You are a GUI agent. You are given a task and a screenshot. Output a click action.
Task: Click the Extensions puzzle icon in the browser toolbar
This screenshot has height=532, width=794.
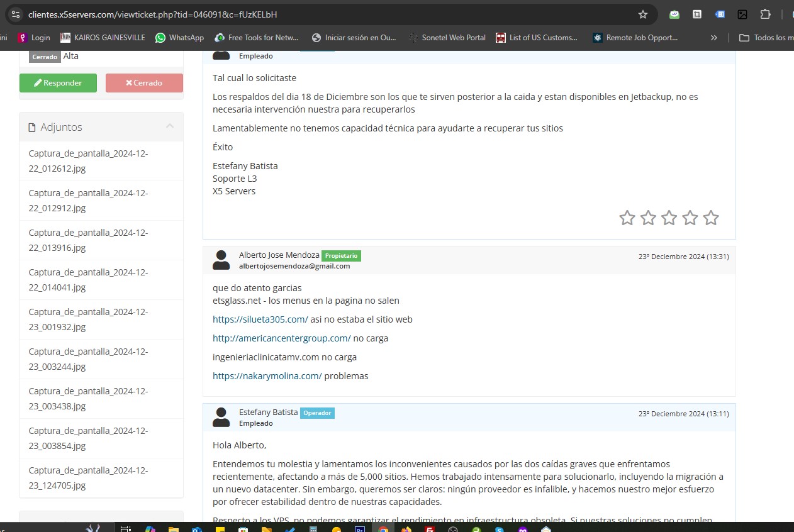click(x=765, y=14)
